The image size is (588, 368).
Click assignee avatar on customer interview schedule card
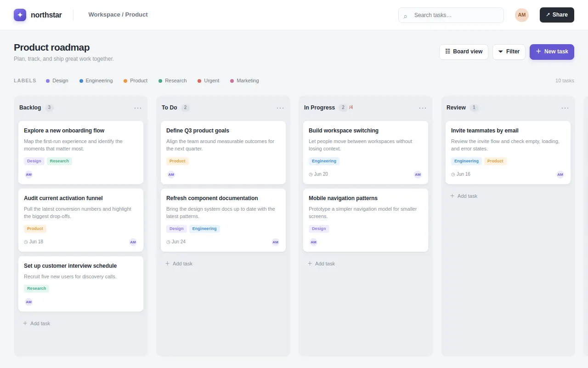pyautogui.click(x=29, y=302)
